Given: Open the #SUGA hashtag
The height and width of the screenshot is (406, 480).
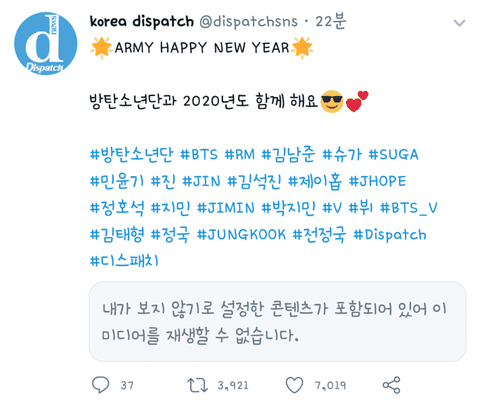Looking at the screenshot, I should [x=393, y=155].
